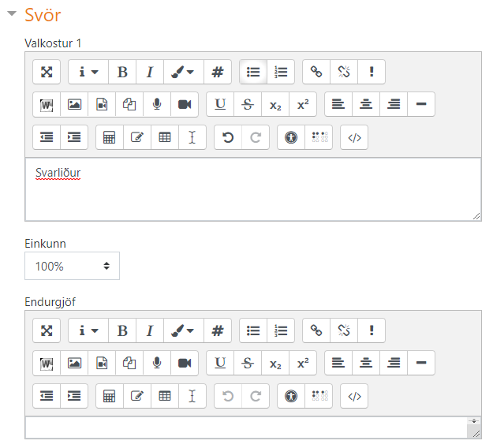Click the record audio microphone in Valkostur 1 editor

point(157,104)
